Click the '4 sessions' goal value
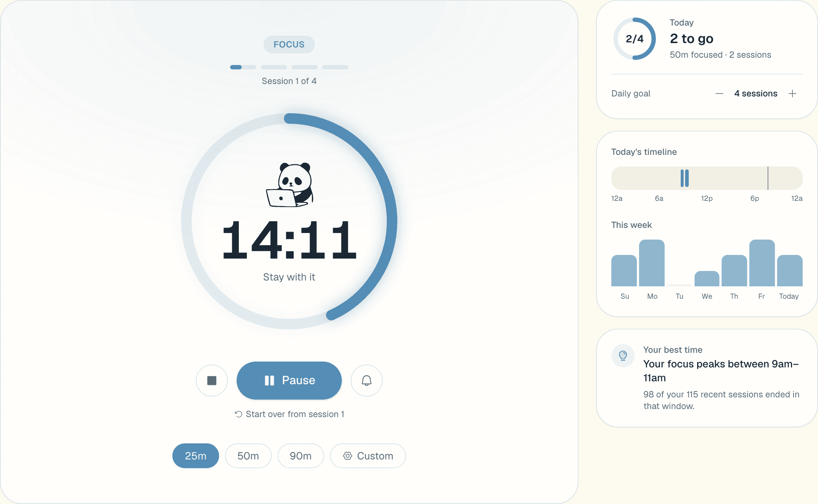This screenshot has height=504, width=818. point(756,93)
